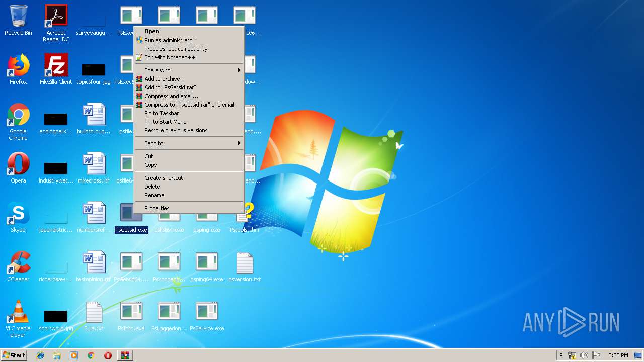Viewport: 644px width, 362px height.
Task: Select the Skype desktop shortcut
Action: [x=18, y=217]
